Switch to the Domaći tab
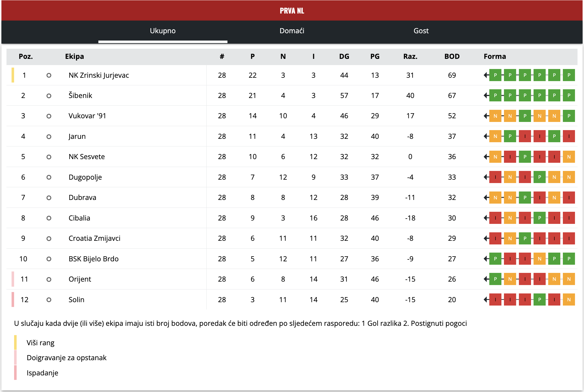 click(x=292, y=31)
